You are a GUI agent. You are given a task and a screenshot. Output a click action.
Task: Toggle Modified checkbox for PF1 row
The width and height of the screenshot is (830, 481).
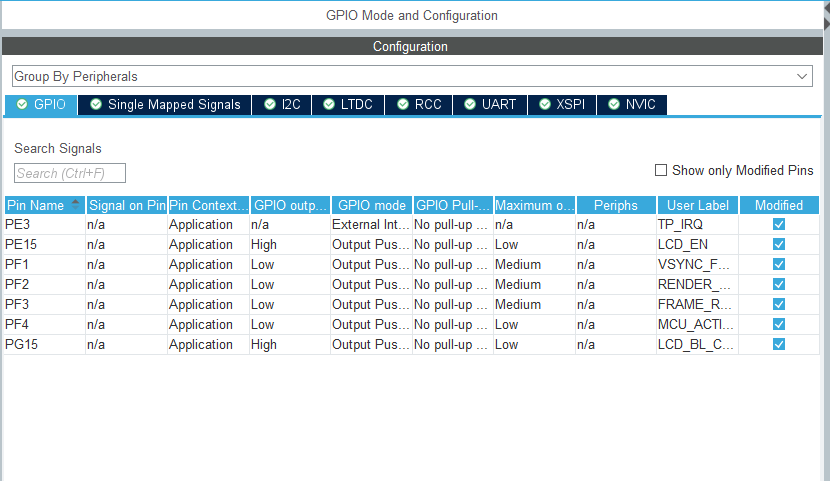coord(779,265)
